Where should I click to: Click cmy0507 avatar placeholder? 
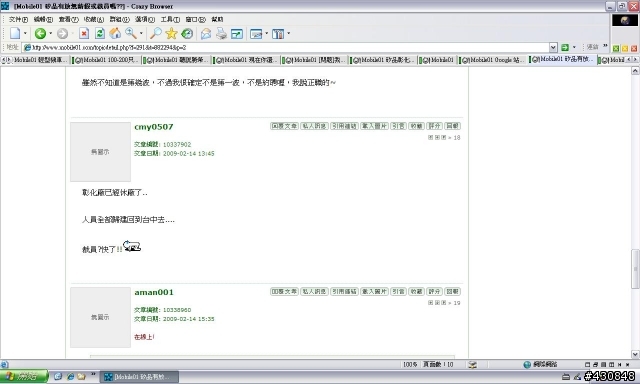[x=100, y=152]
